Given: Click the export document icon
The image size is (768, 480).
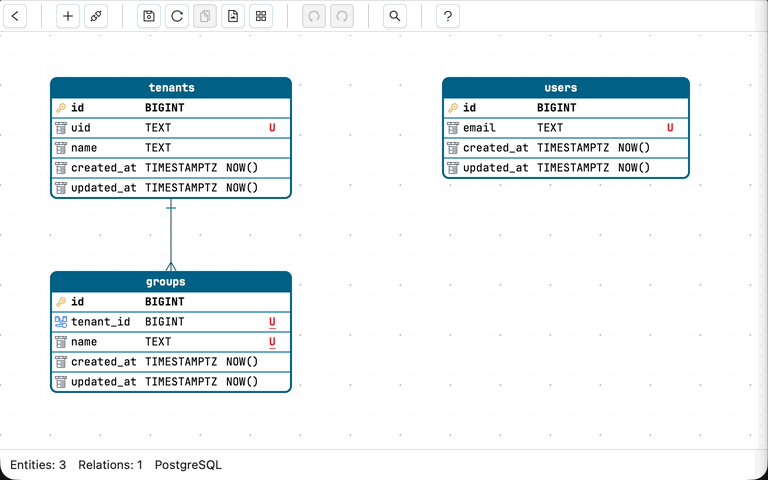Looking at the screenshot, I should pos(233,16).
